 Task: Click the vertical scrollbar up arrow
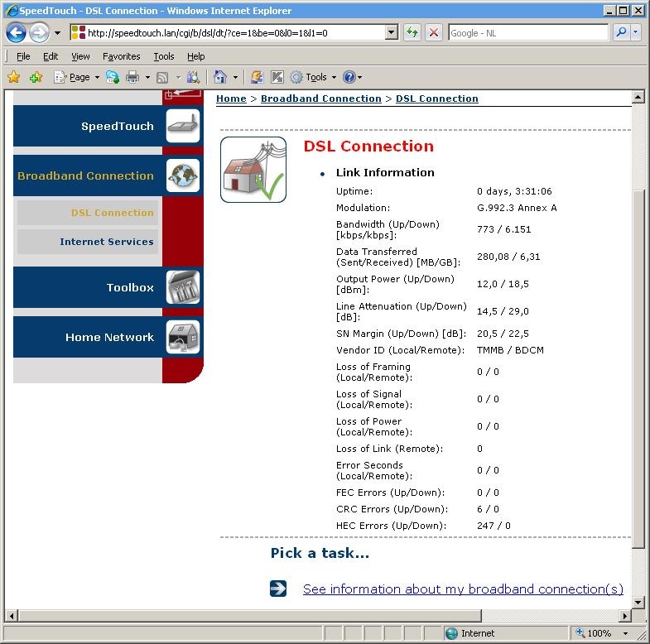click(638, 98)
